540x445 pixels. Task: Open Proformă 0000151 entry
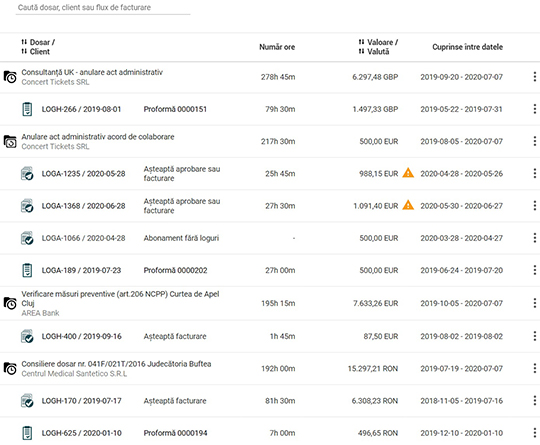tap(175, 109)
